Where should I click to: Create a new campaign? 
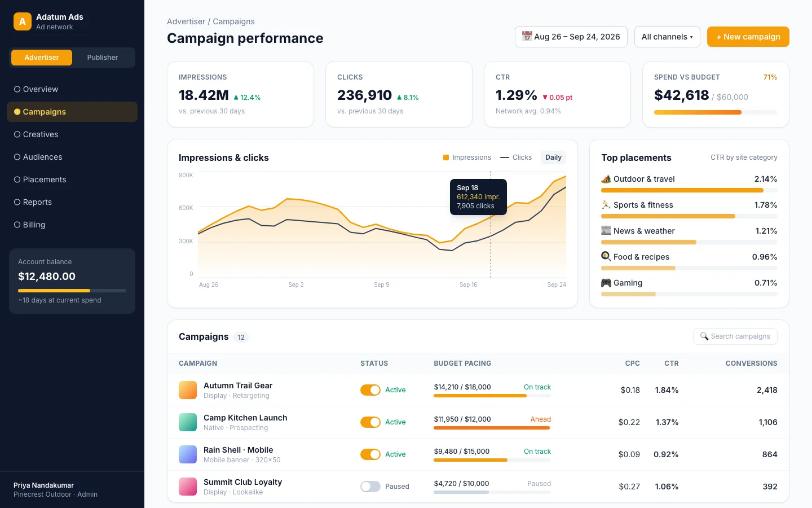pos(748,37)
